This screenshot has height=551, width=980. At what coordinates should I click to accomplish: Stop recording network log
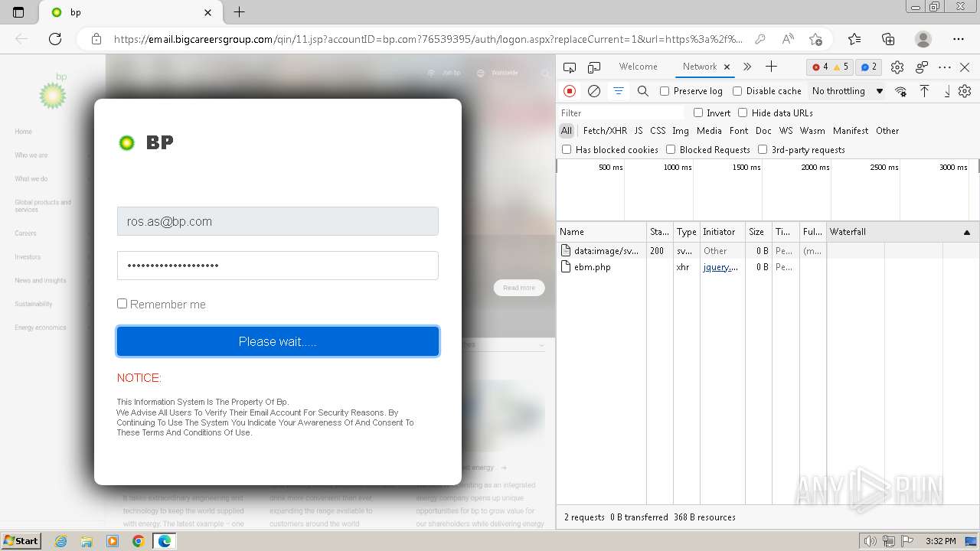coord(570,91)
